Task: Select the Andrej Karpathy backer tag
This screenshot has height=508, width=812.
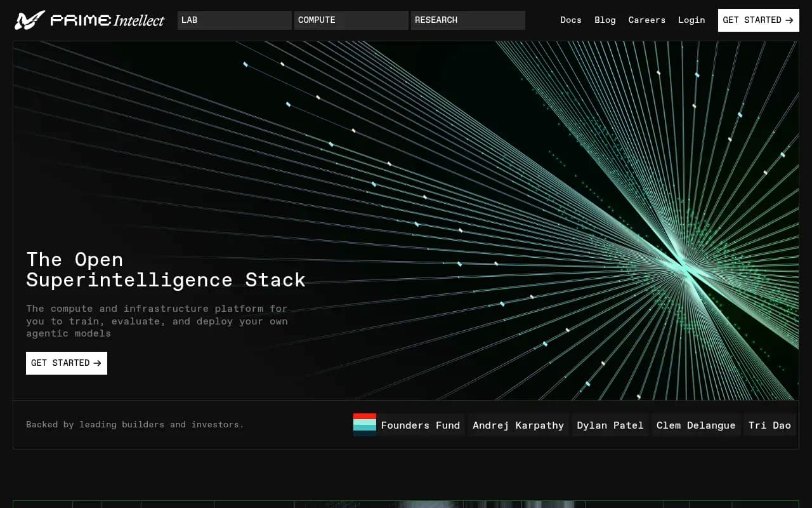Action: 518,425
